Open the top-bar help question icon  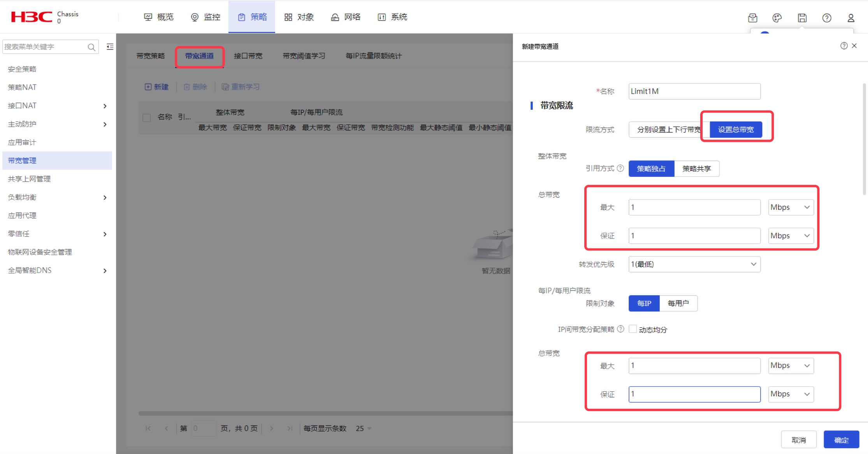coord(827,18)
